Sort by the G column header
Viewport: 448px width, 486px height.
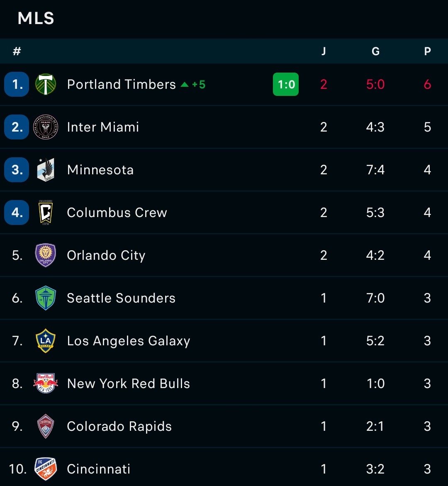375,51
